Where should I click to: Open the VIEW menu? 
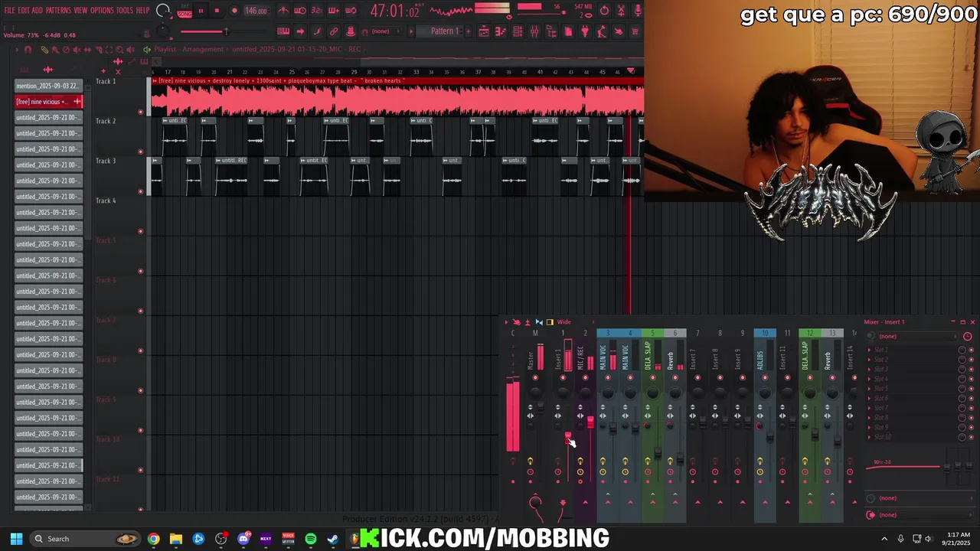click(80, 10)
